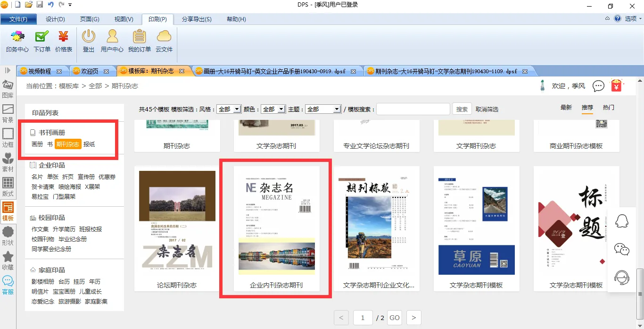Image resolution: width=644 pixels, height=329 pixels.
Task: Click the 登出 logout power icon
Action: point(89,41)
